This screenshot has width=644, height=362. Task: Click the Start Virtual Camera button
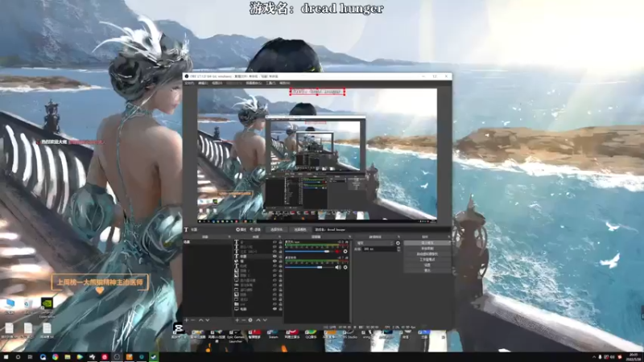click(x=427, y=254)
